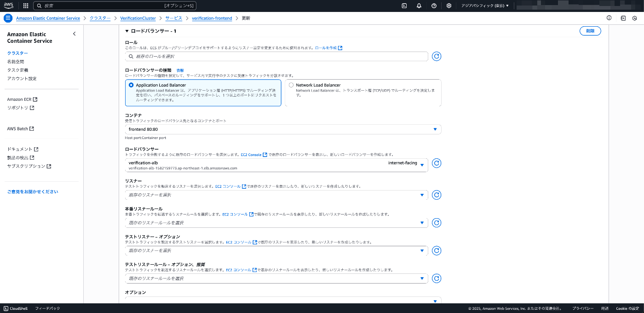Collapse the ECS sidebar with arrow
This screenshot has width=644, height=313.
[x=75, y=34]
